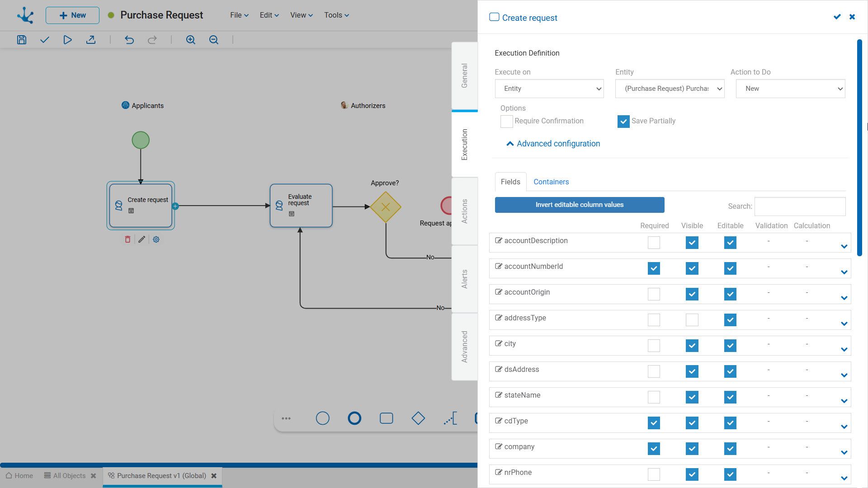868x488 pixels.
Task: Open the Action to Do dropdown
Action: tap(790, 89)
